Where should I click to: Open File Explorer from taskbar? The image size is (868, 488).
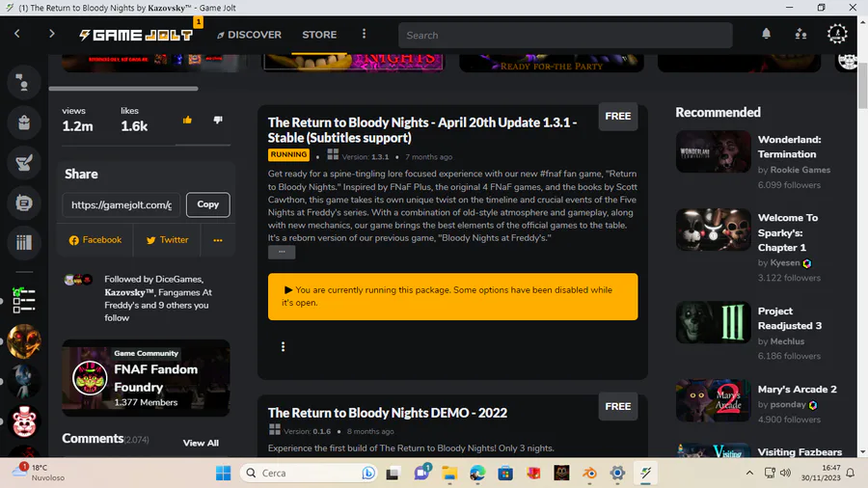coord(449,474)
